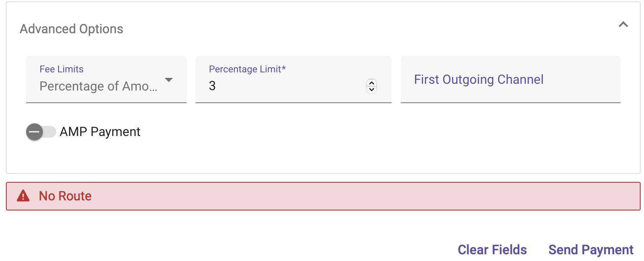
Task: Select the 'Percentage of Amo…' fee limit value
Action: click(98, 86)
